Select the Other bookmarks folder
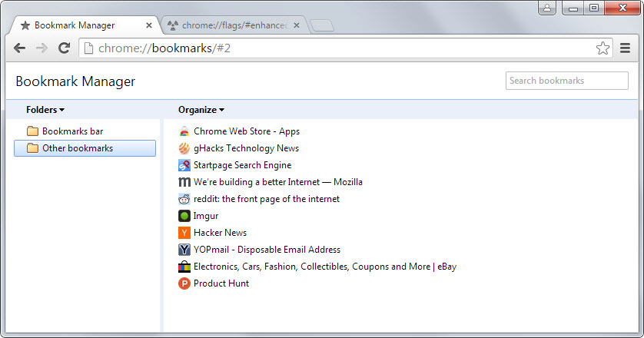The width and height of the screenshot is (644, 338). tap(85, 148)
